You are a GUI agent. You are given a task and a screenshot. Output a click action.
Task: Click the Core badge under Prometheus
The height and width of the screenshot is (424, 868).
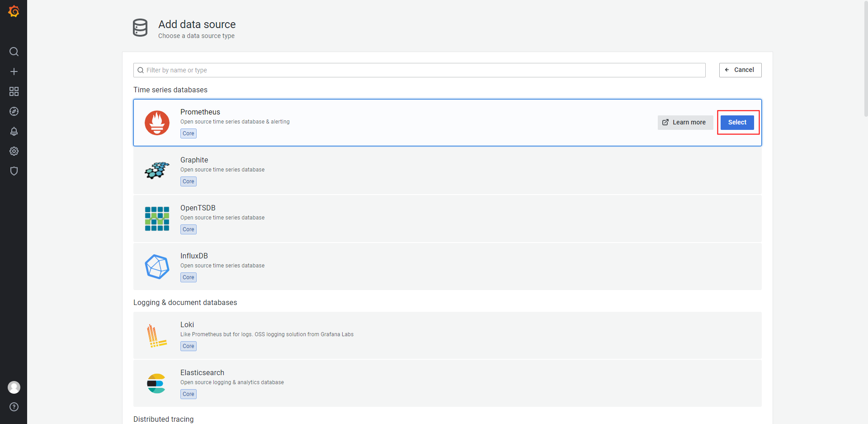click(189, 133)
